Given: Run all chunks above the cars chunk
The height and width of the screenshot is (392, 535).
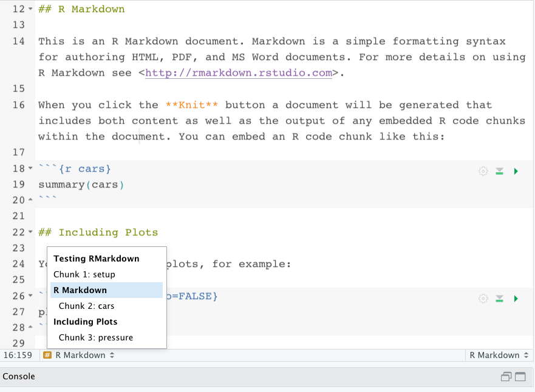Looking at the screenshot, I should pos(500,171).
